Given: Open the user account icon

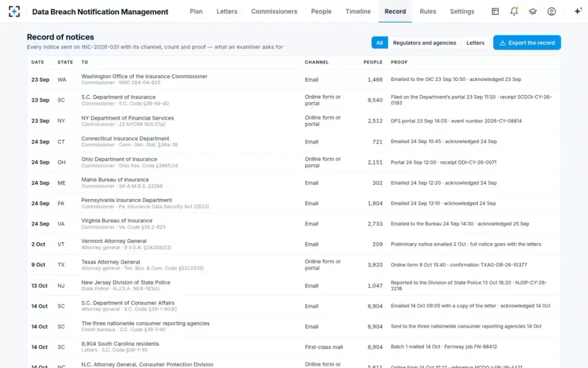Looking at the screenshot, I should pos(552,11).
